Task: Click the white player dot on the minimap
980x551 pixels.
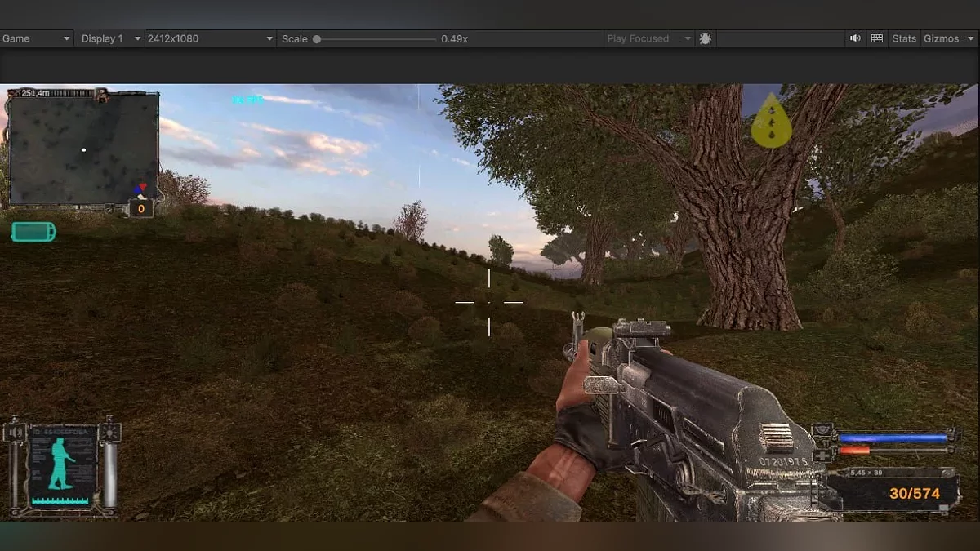Action: coord(83,149)
